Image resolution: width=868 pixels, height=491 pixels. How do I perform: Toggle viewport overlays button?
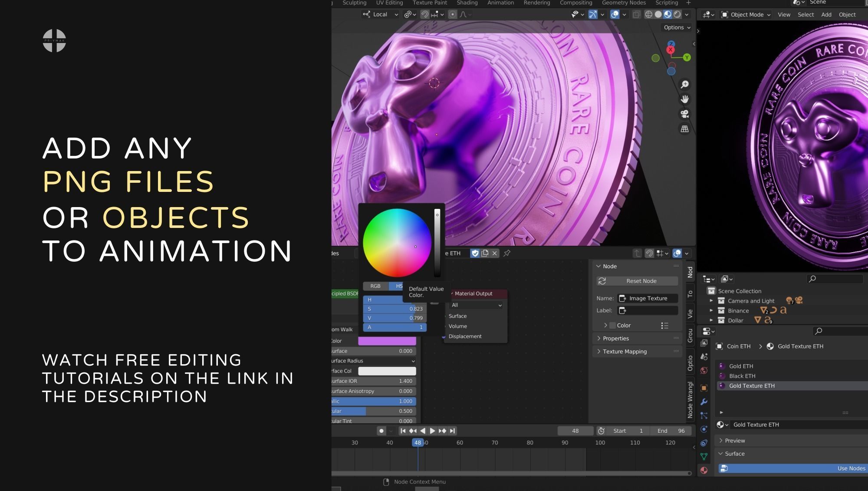point(615,14)
